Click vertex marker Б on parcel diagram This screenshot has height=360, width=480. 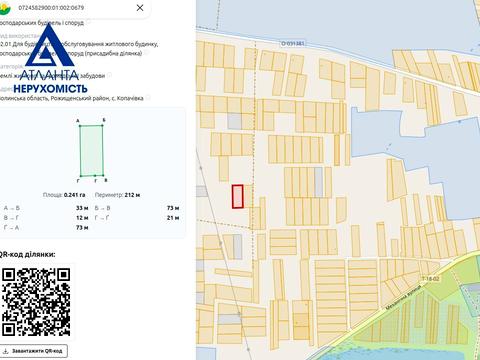point(102,125)
